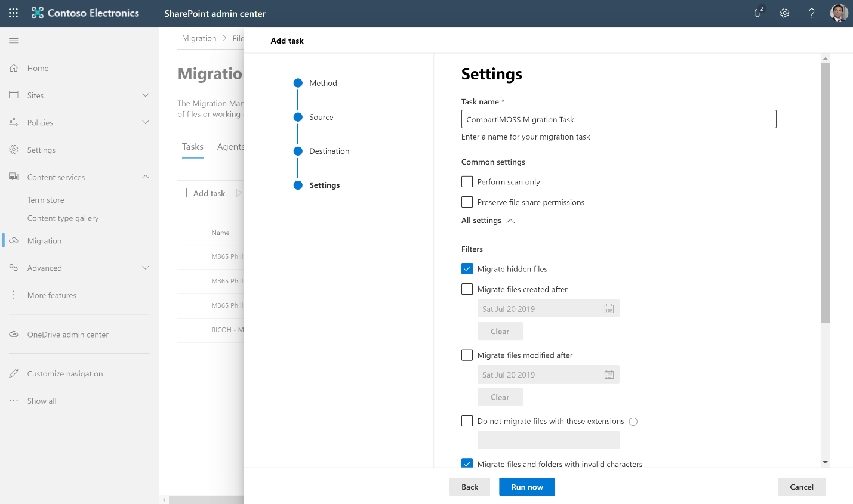Click info icon beside file extensions option
Image resolution: width=853 pixels, height=504 pixels.
[x=633, y=422]
